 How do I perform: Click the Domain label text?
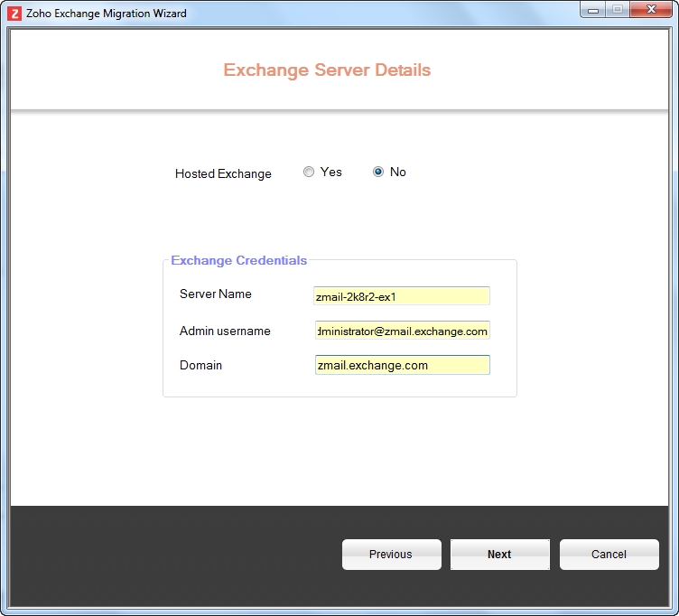tap(200, 366)
